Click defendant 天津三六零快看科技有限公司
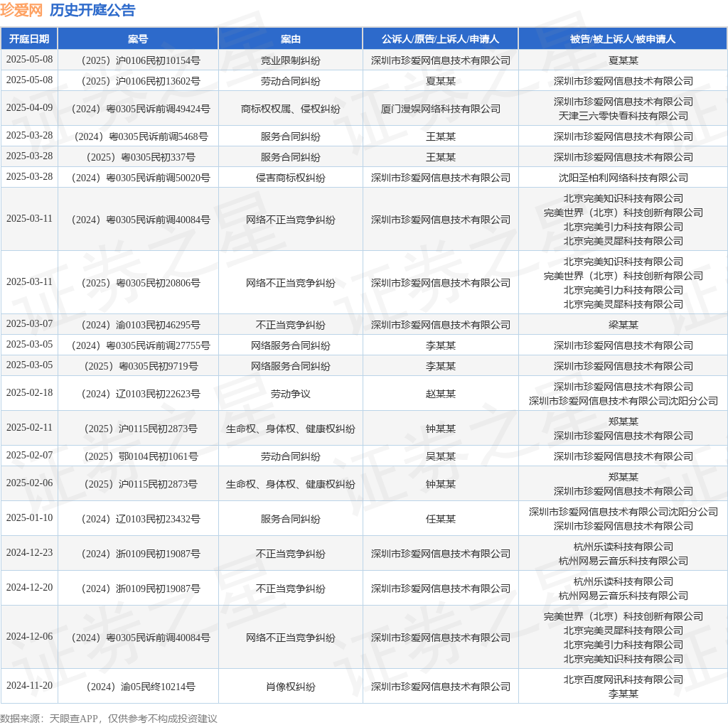 click(623, 116)
